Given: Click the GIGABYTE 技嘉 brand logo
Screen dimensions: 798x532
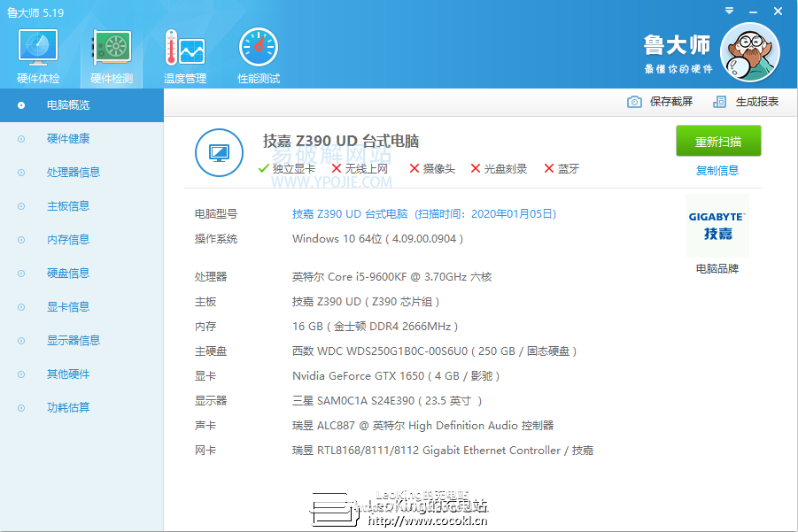Looking at the screenshot, I should pos(717,226).
